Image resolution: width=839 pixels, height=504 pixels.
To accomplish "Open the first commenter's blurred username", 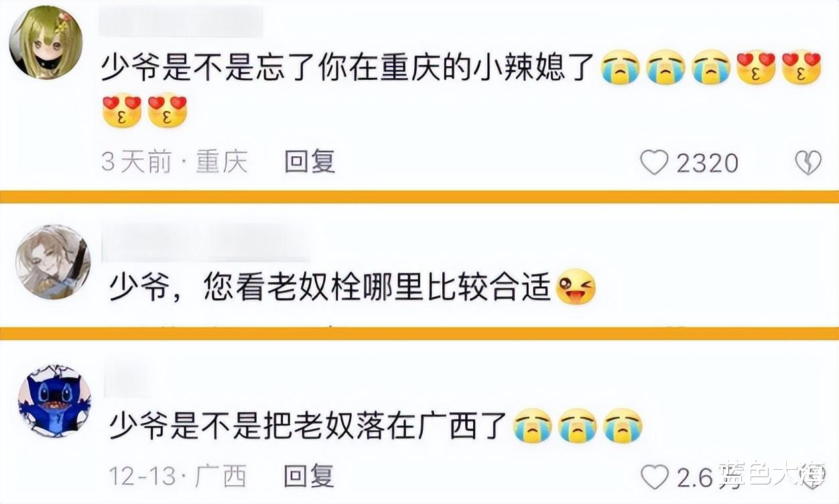I will coord(181,21).
